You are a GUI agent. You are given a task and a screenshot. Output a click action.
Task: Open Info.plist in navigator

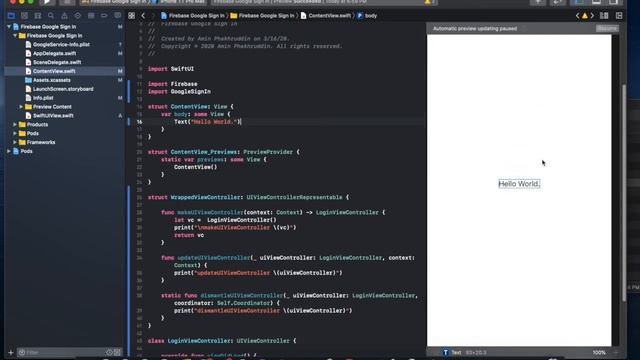(x=43, y=98)
